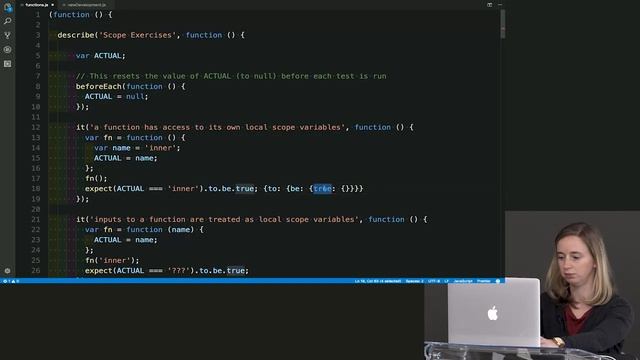Click 'fn();' on line 17

click(x=96, y=178)
